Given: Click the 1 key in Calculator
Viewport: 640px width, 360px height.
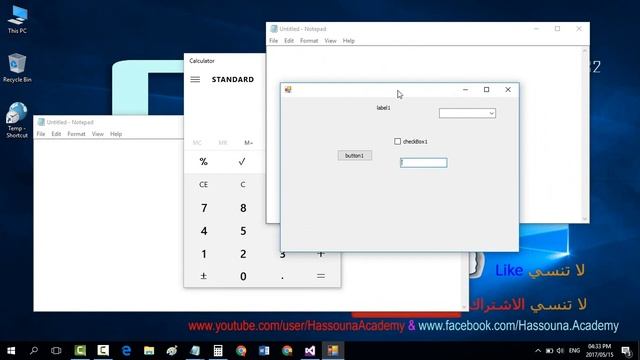Looking at the screenshot, I should (204, 254).
